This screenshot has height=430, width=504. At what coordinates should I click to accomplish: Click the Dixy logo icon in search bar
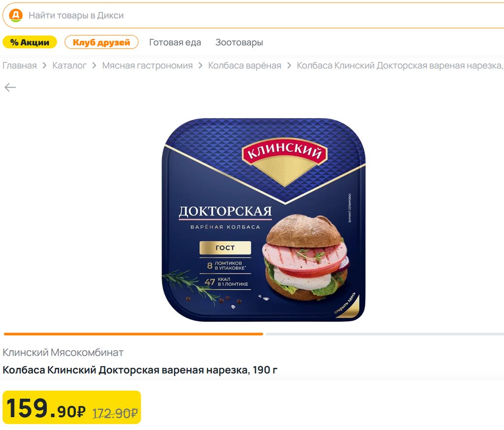click(15, 15)
